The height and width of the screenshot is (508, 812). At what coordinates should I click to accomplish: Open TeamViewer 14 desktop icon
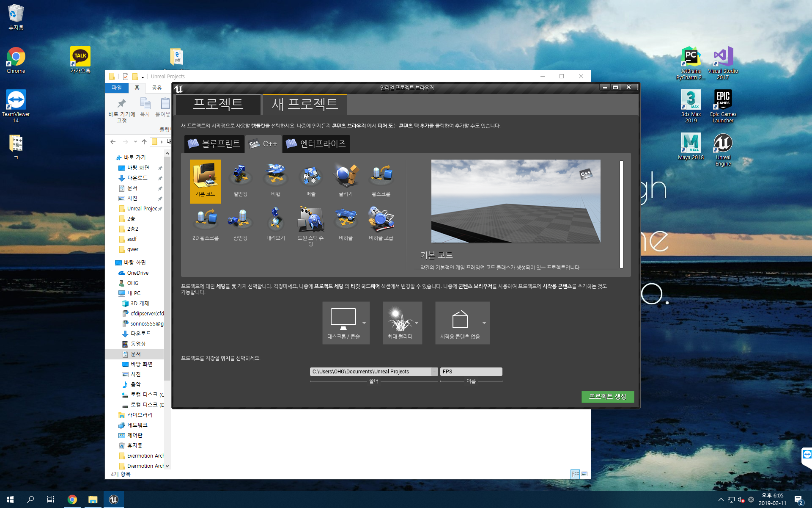pos(16,106)
